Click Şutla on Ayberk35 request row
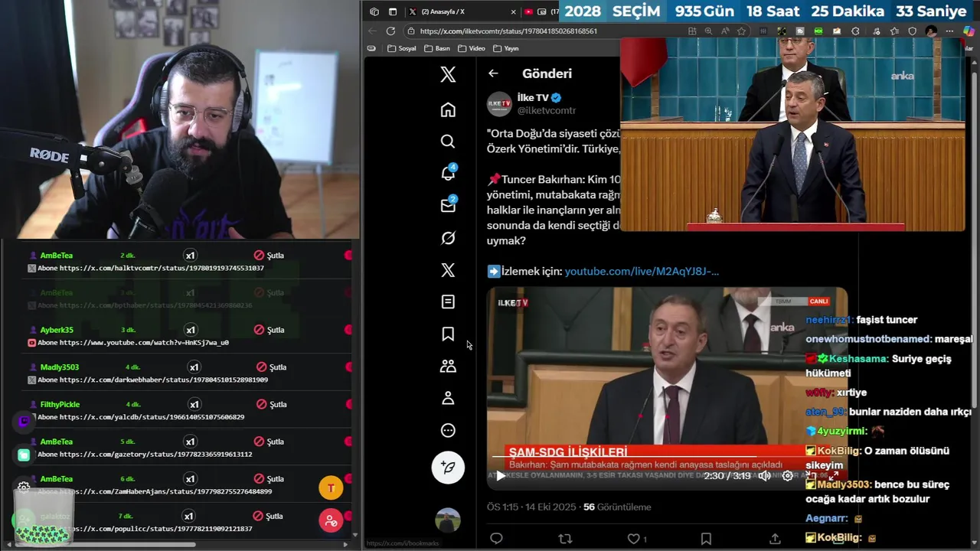This screenshot has width=980, height=551. (x=269, y=330)
